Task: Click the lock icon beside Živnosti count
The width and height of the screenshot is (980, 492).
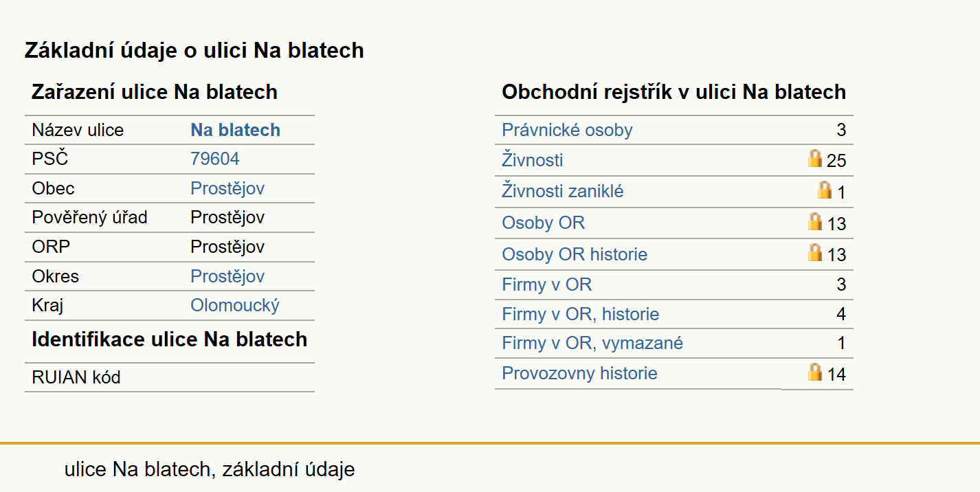Action: pyautogui.click(x=815, y=159)
